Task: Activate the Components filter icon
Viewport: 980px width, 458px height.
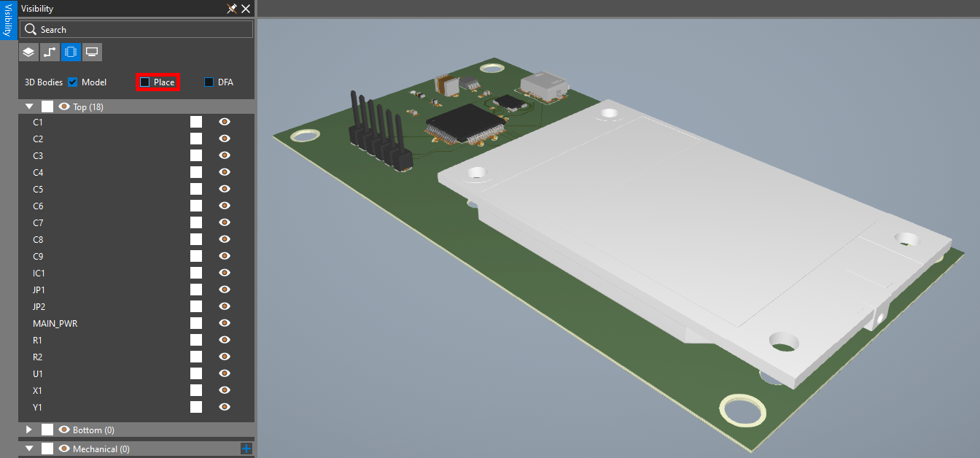Action: [70, 52]
